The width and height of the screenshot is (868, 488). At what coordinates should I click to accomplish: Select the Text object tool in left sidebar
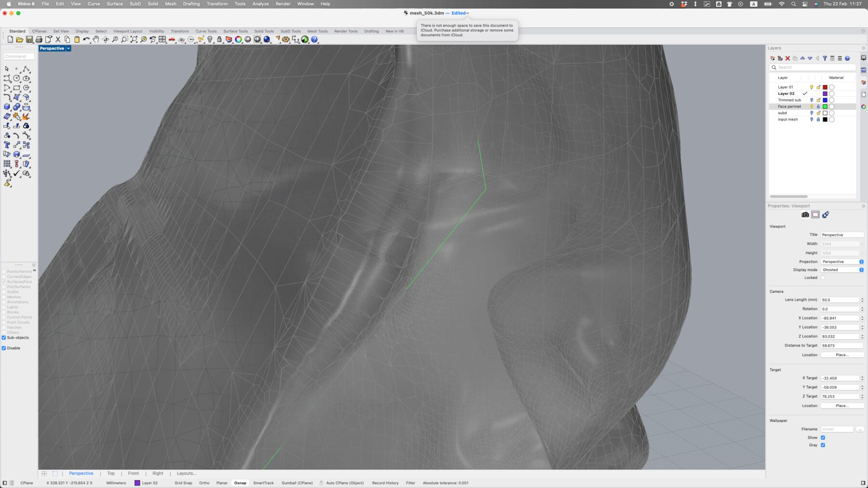[7, 145]
